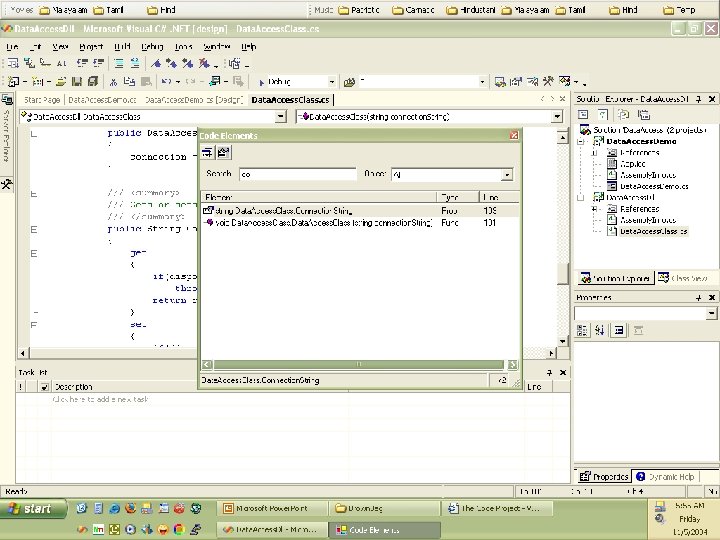Select App.ico in Solution Explorer

(633, 164)
